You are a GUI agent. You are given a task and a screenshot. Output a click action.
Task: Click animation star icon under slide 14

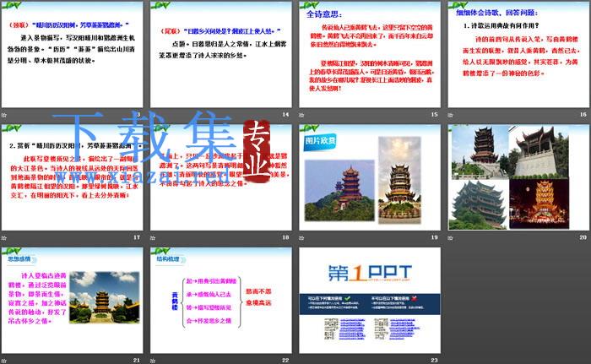click(x=153, y=115)
